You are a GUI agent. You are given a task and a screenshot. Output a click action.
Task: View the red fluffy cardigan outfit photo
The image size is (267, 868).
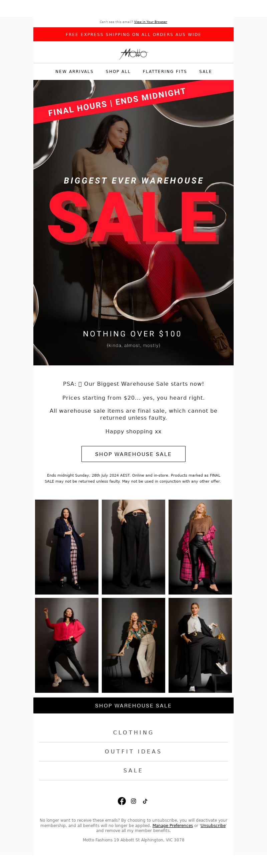click(x=67, y=645)
